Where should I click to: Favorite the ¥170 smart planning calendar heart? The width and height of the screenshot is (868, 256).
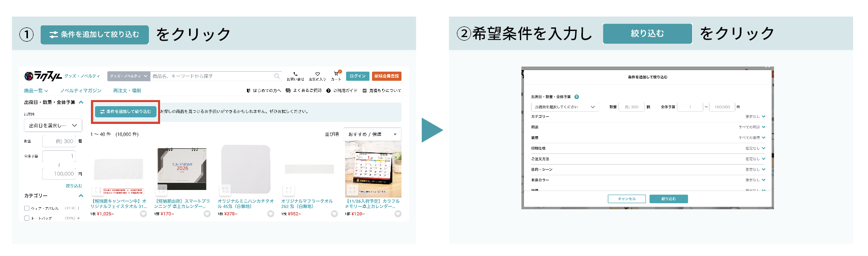click(x=207, y=214)
